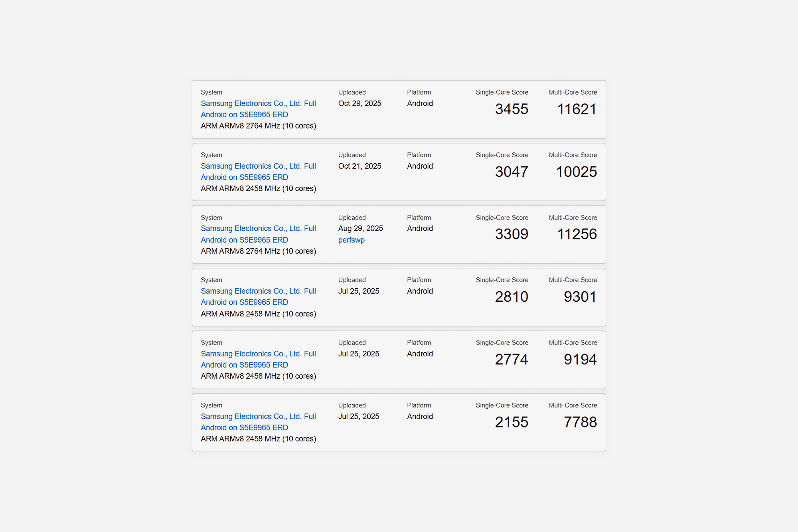
Task: Open system link with single-core score 2155
Action: [x=258, y=422]
